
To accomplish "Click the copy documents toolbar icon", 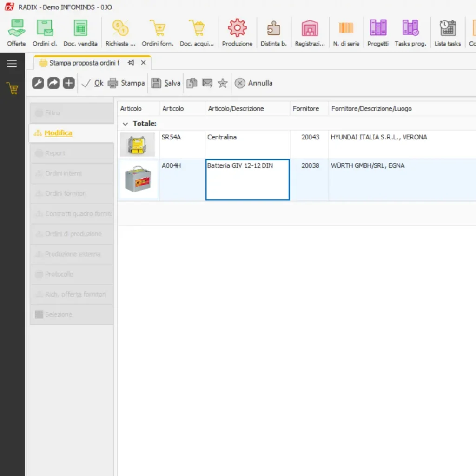I will (192, 83).
